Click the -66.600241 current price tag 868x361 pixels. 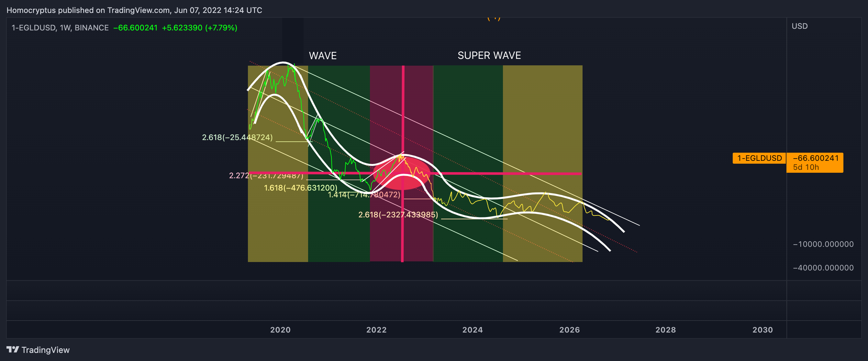815,158
